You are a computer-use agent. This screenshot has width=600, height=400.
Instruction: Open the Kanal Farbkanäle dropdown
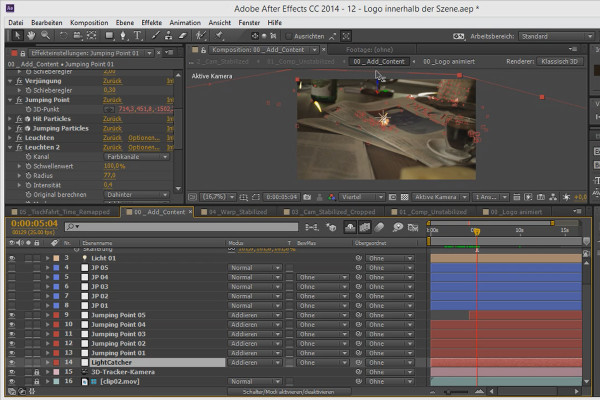(137, 157)
